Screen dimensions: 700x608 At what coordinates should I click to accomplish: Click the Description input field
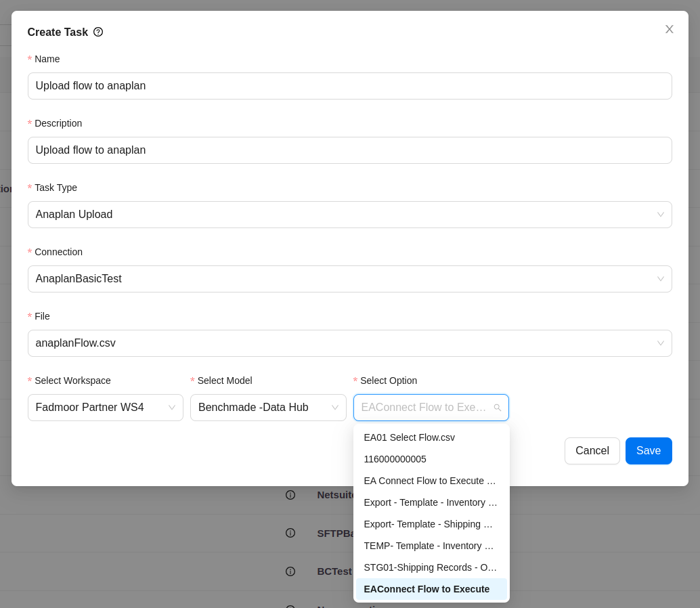pyautogui.click(x=349, y=150)
